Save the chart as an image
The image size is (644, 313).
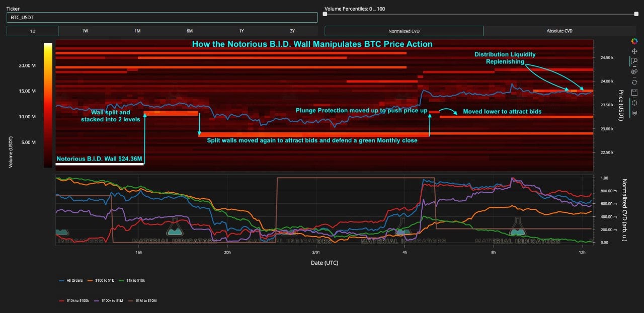634,92
